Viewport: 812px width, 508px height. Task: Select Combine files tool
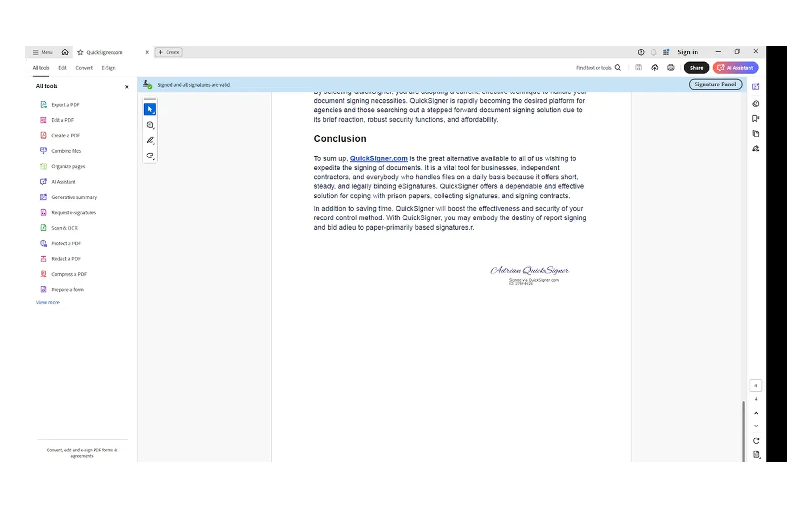click(x=60, y=151)
